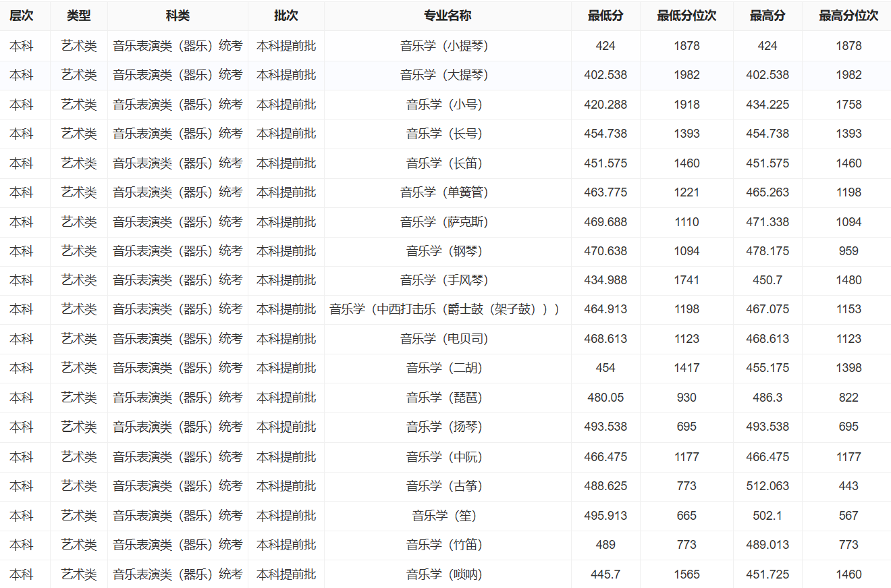Click the 434.225 highest score value
The image size is (891, 588).
coord(767,105)
